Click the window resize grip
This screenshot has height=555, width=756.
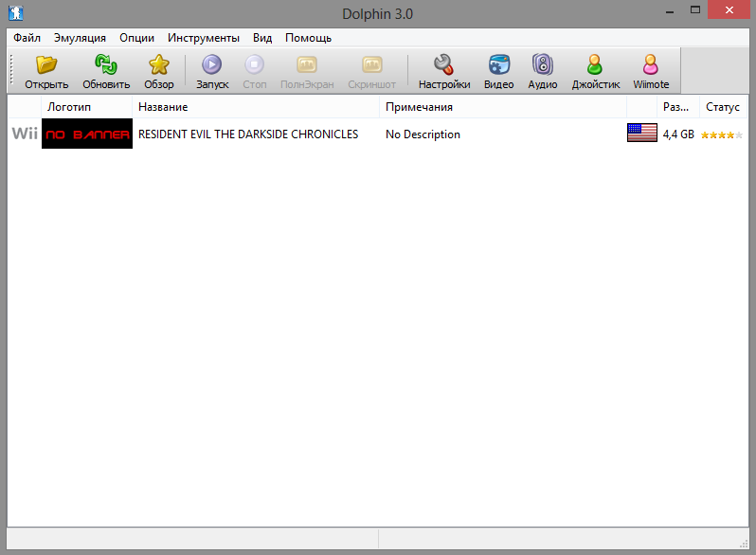[x=744, y=544]
